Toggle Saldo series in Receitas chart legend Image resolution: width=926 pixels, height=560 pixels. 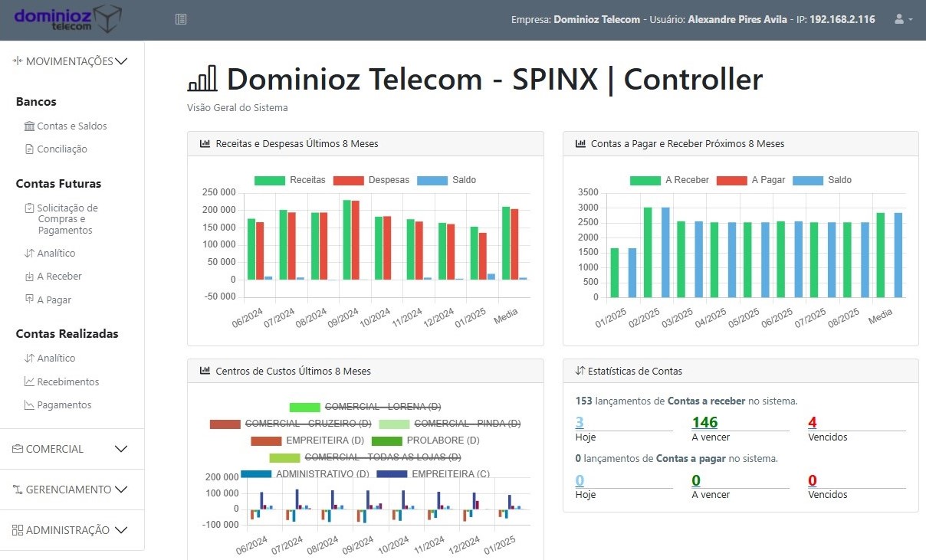pyautogui.click(x=447, y=180)
